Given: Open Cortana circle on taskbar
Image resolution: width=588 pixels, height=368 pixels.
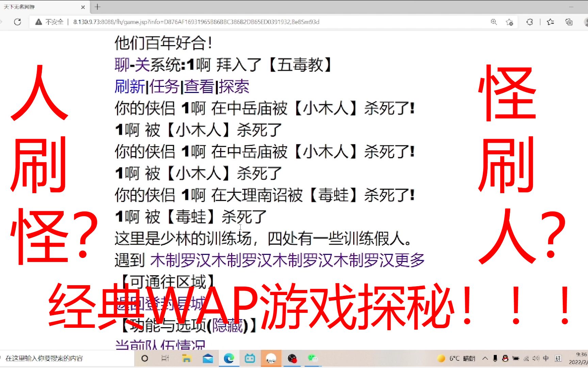Looking at the screenshot, I should click(x=145, y=358).
